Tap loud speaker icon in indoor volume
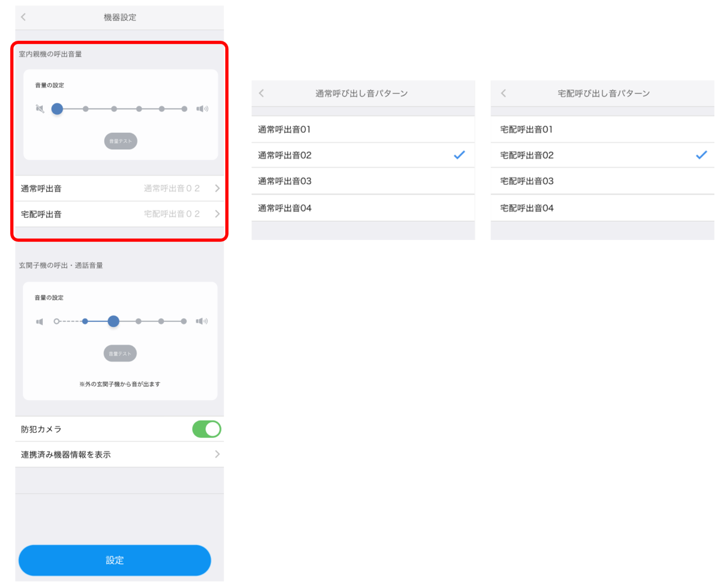This screenshot has width=728, height=587. click(x=202, y=109)
